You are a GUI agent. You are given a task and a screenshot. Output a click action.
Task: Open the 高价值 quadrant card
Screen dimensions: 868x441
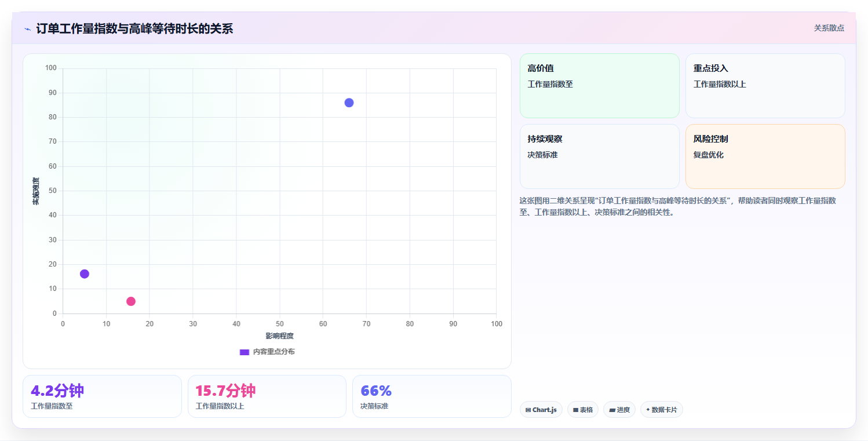(x=599, y=86)
